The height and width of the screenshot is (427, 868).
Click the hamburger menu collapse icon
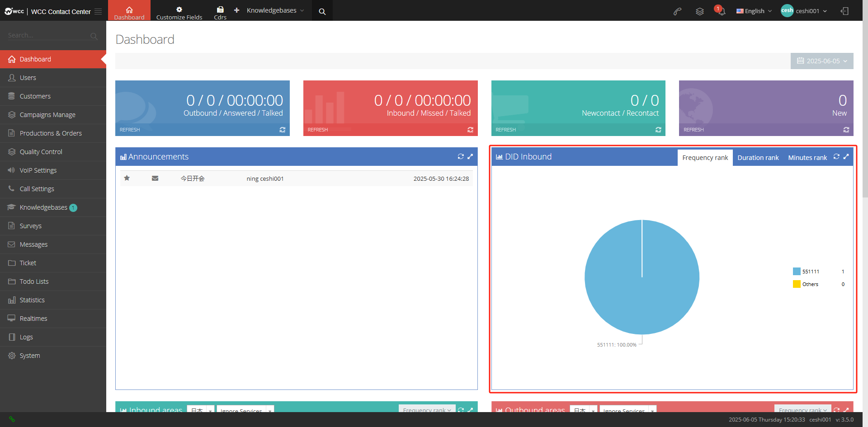tap(98, 11)
